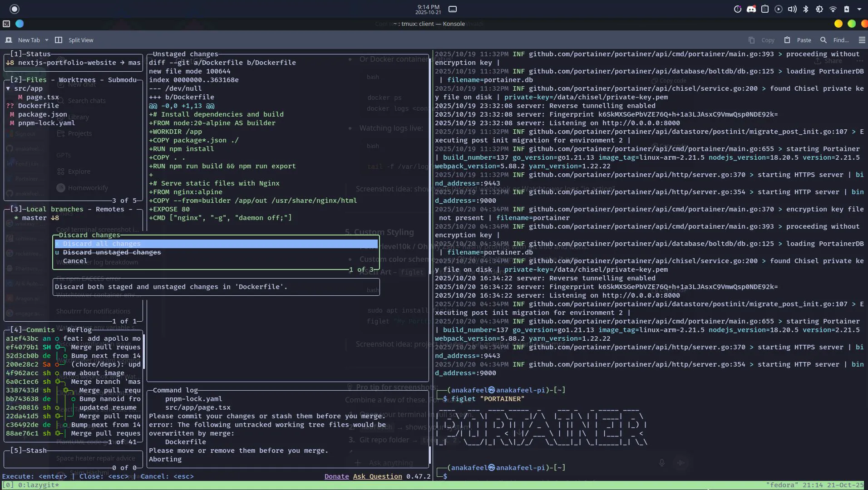Open the Wi-Fi network tray icon
Screen dimensions: 868x490
tap(833, 9)
